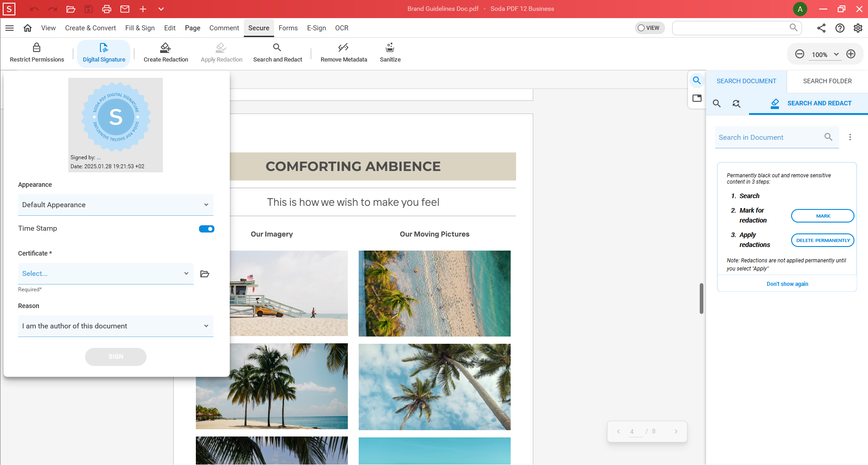Image resolution: width=868 pixels, height=465 pixels.
Task: Click the Restrict Permissions lock icon
Action: (37, 47)
